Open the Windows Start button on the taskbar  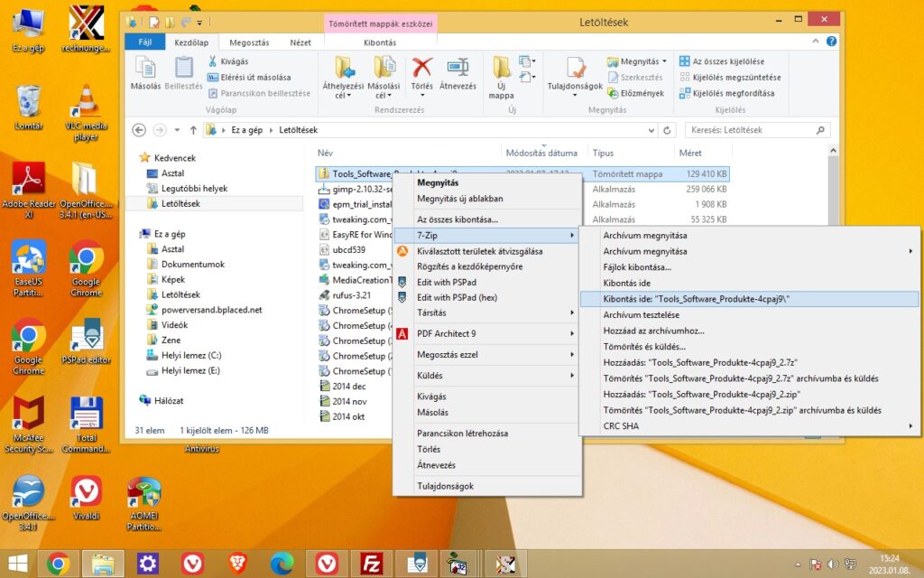coord(18,564)
